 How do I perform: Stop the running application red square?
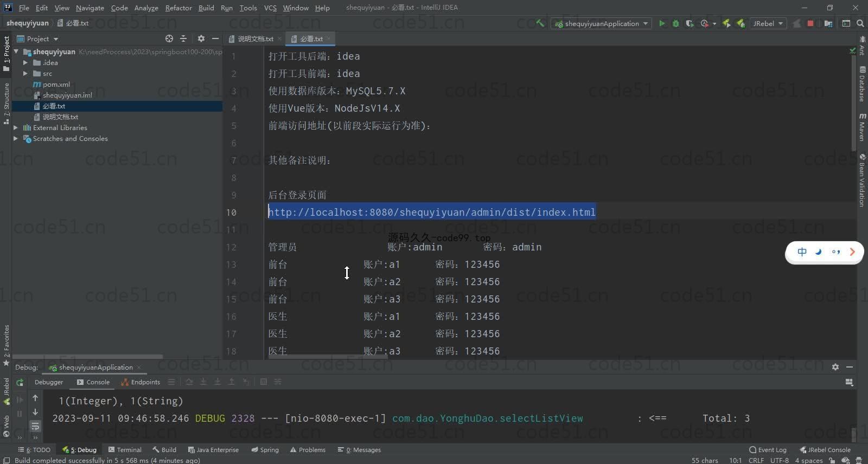[x=810, y=23]
